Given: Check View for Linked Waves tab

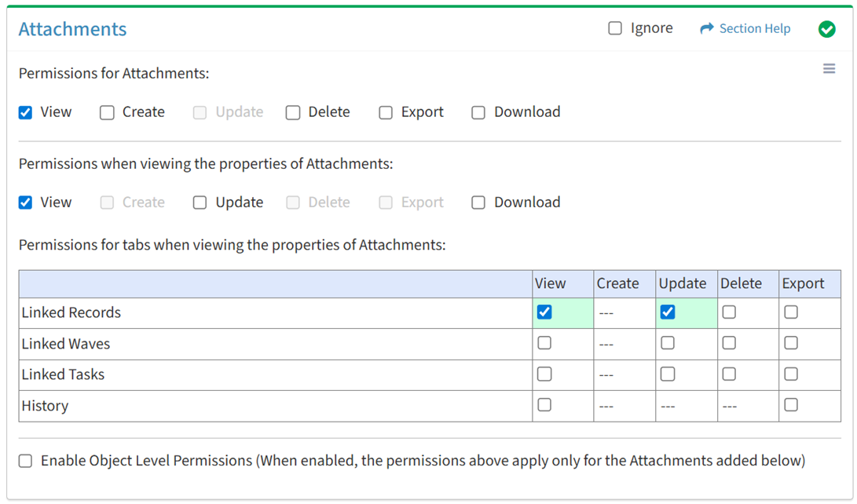Looking at the screenshot, I should tap(544, 343).
